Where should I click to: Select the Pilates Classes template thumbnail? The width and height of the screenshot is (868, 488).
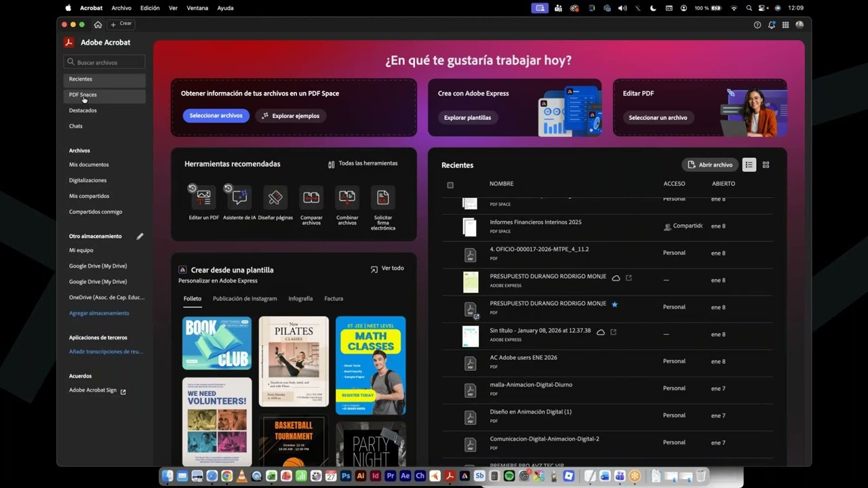click(294, 361)
